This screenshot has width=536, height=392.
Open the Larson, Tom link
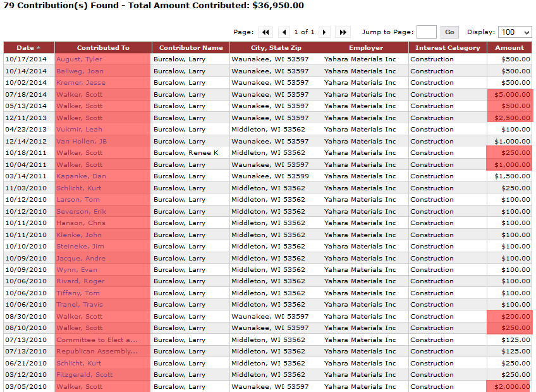coord(78,200)
